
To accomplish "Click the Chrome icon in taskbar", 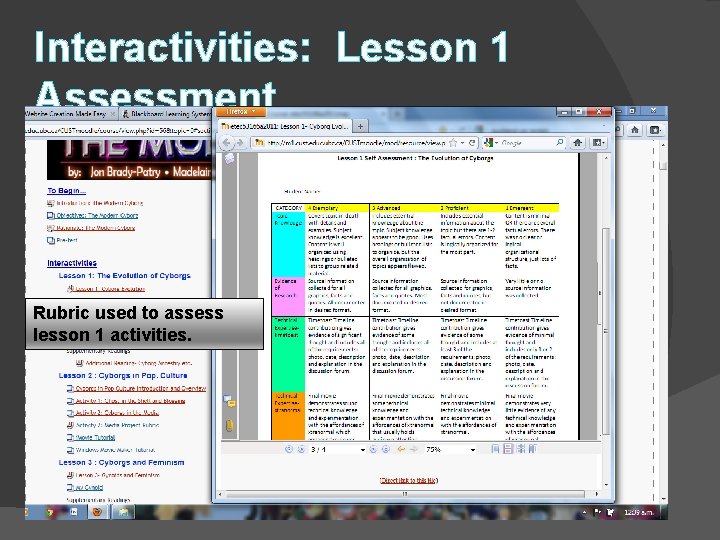I will [x=50, y=512].
